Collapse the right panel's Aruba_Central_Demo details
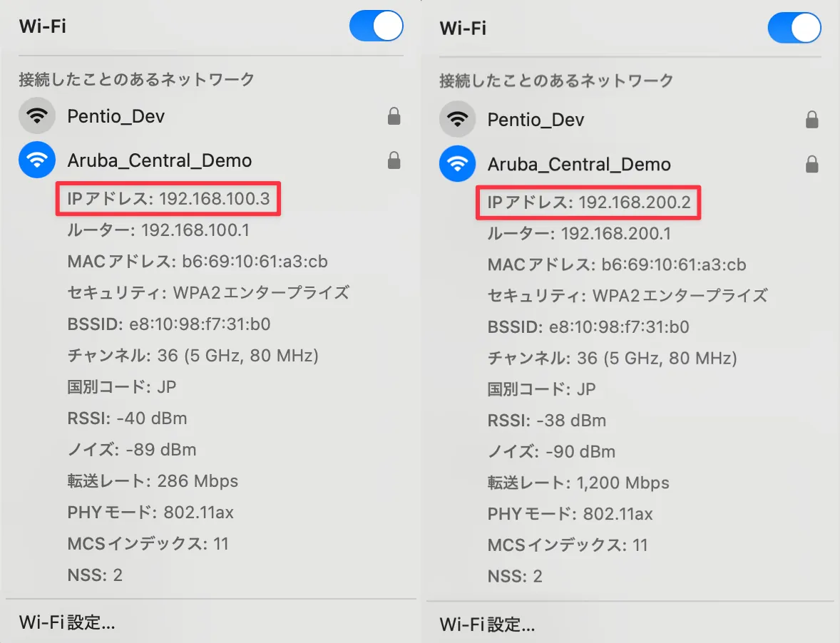 [579, 163]
